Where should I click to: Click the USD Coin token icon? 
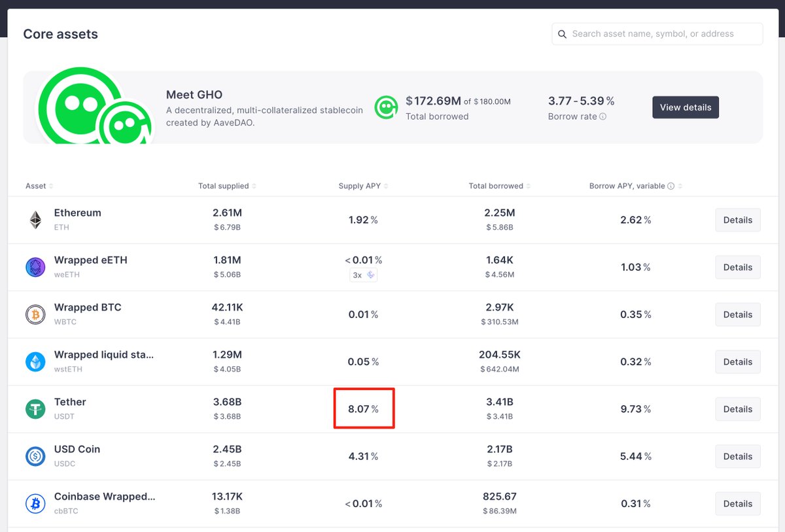[35, 456]
